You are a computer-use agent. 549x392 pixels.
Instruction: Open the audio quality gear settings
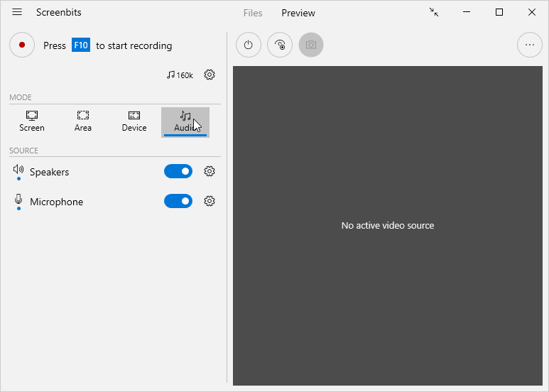coord(210,75)
